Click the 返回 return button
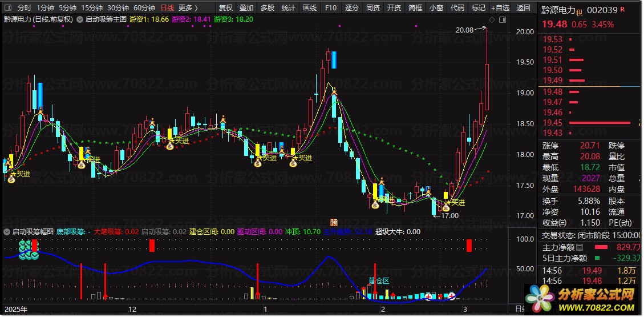 (x=523, y=8)
